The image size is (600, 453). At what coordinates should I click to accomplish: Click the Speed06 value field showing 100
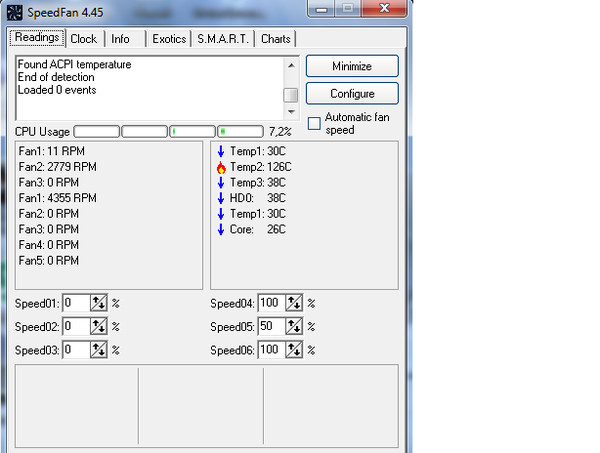(272, 350)
